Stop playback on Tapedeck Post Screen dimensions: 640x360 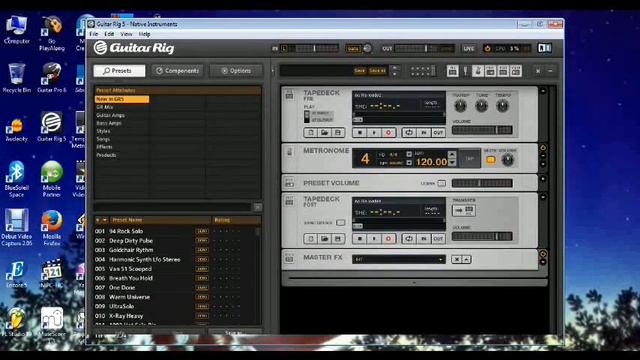[x=360, y=238]
